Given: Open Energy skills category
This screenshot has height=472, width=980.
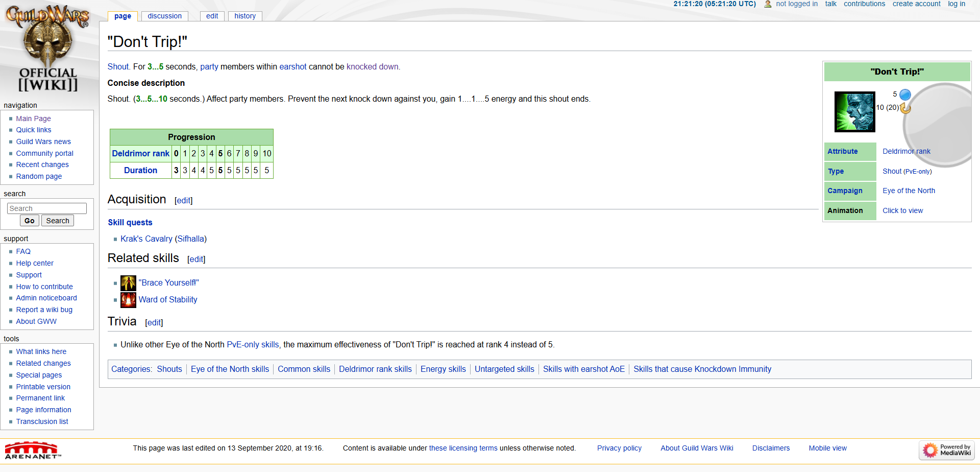Looking at the screenshot, I should coord(443,369).
